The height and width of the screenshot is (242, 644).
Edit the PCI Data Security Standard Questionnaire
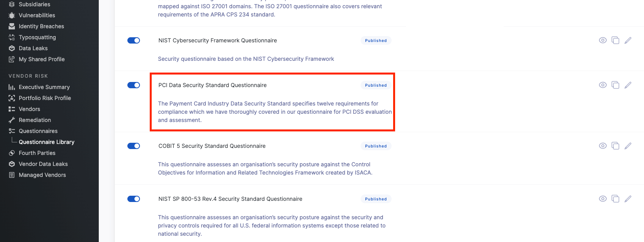[x=628, y=85]
